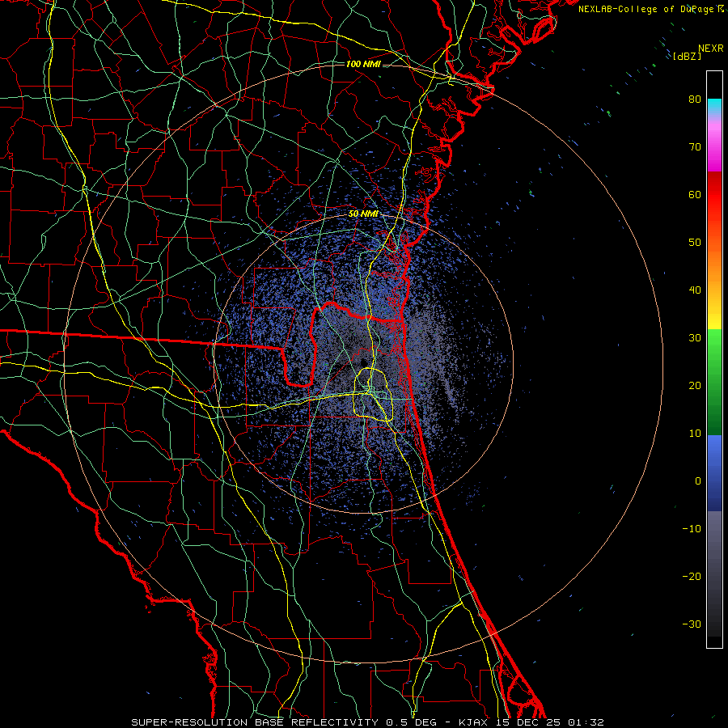
Task: Click the -30 value on dBZ scale
Action: (692, 625)
